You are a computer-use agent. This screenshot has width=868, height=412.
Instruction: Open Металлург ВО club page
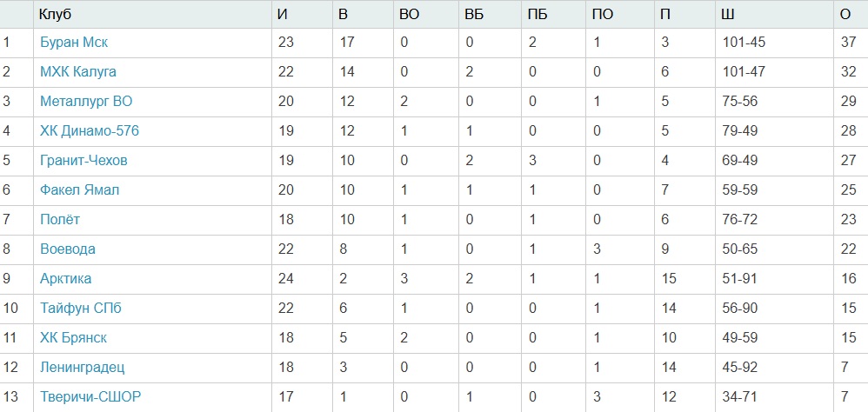point(86,101)
